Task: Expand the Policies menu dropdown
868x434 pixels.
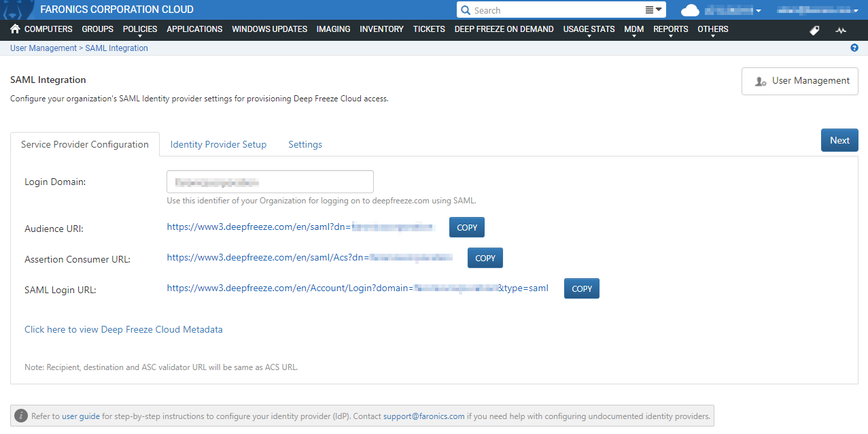Action: [x=140, y=31]
